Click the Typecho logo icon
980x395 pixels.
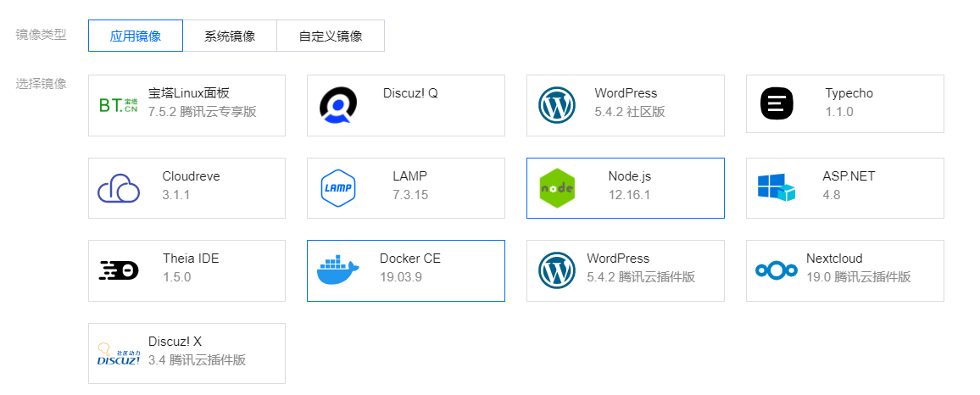pos(777,103)
